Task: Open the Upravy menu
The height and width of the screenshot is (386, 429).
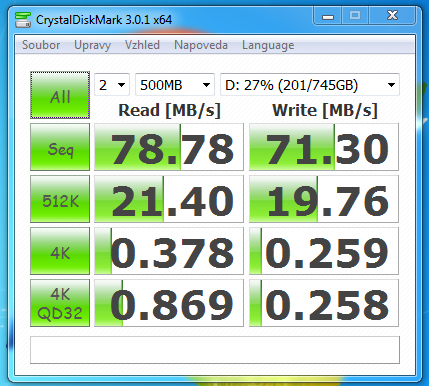Action: click(92, 45)
